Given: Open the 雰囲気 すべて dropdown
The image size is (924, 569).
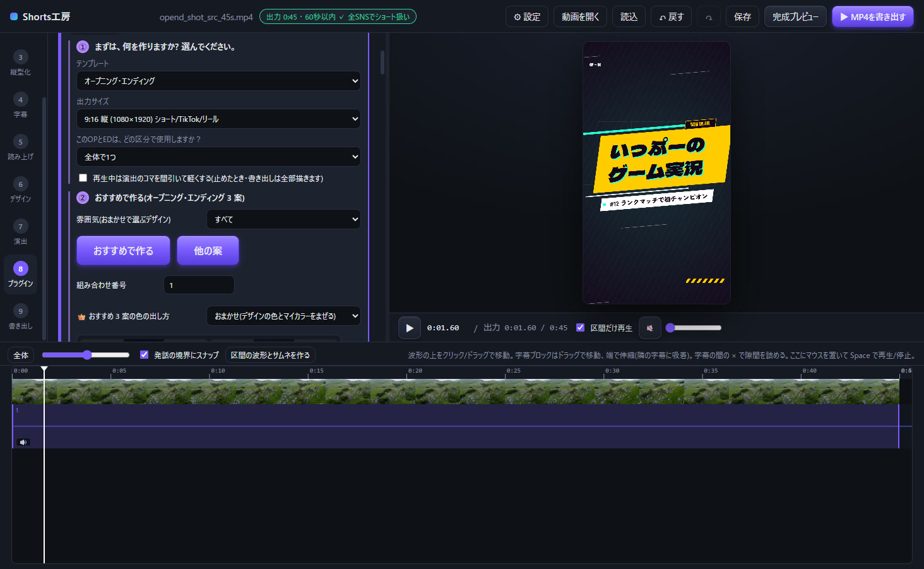Looking at the screenshot, I should [283, 219].
